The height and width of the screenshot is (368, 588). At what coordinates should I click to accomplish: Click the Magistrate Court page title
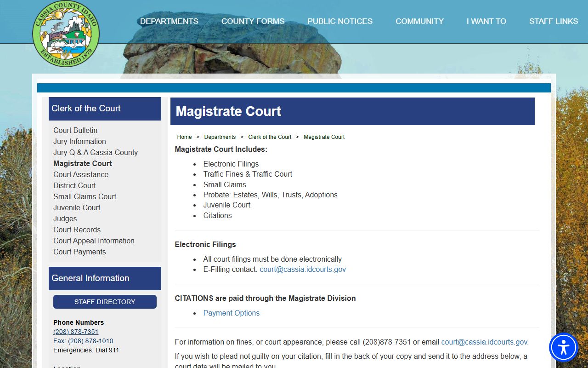(228, 111)
